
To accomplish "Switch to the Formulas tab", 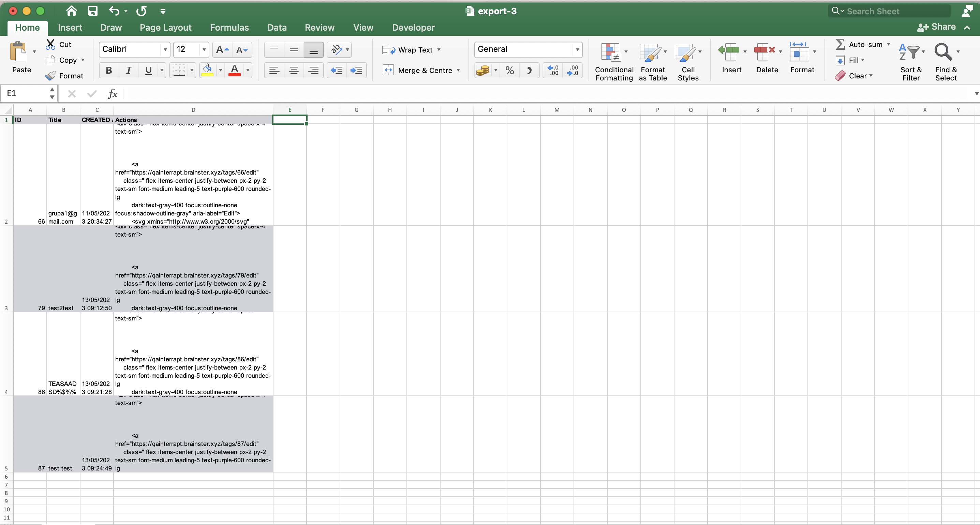I will (229, 27).
